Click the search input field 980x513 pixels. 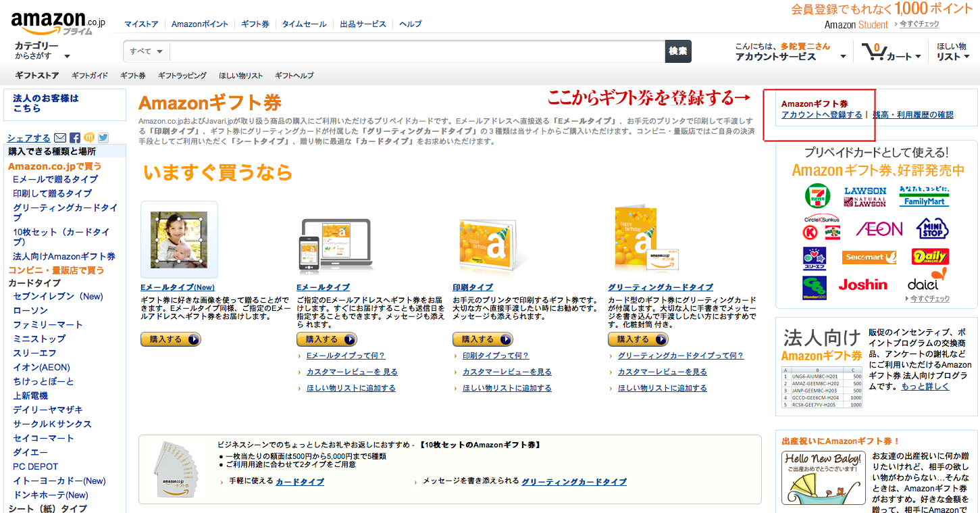tap(417, 51)
